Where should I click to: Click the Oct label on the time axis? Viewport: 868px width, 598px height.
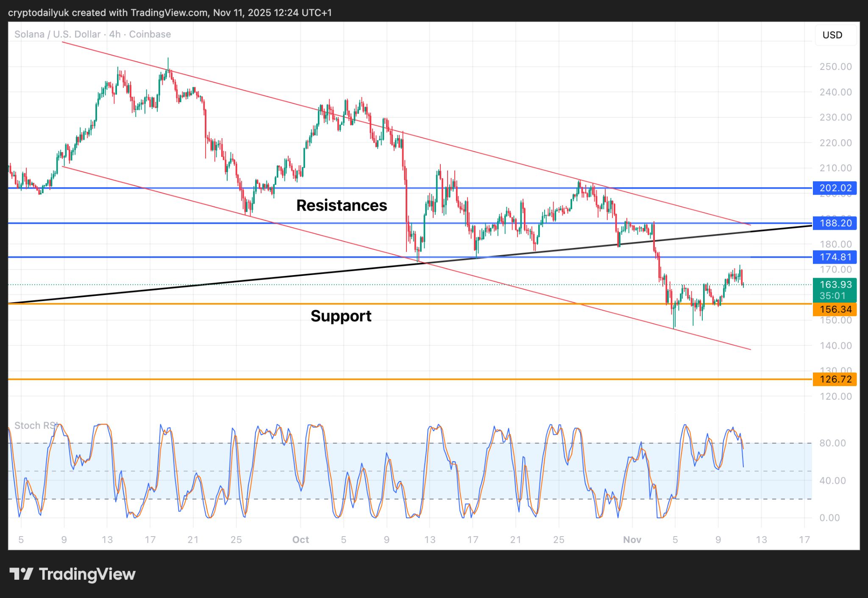point(301,540)
